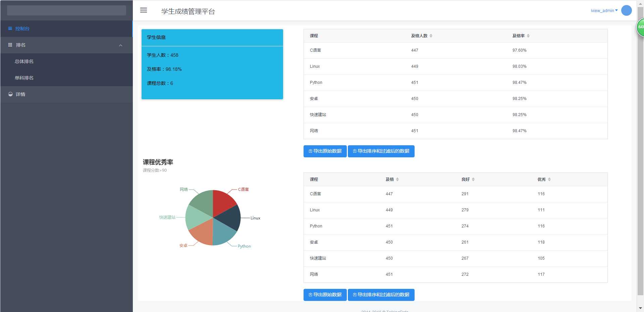Viewport: 644px width, 312px height.
Task: Click the sidebar search input field
Action: 66,10
